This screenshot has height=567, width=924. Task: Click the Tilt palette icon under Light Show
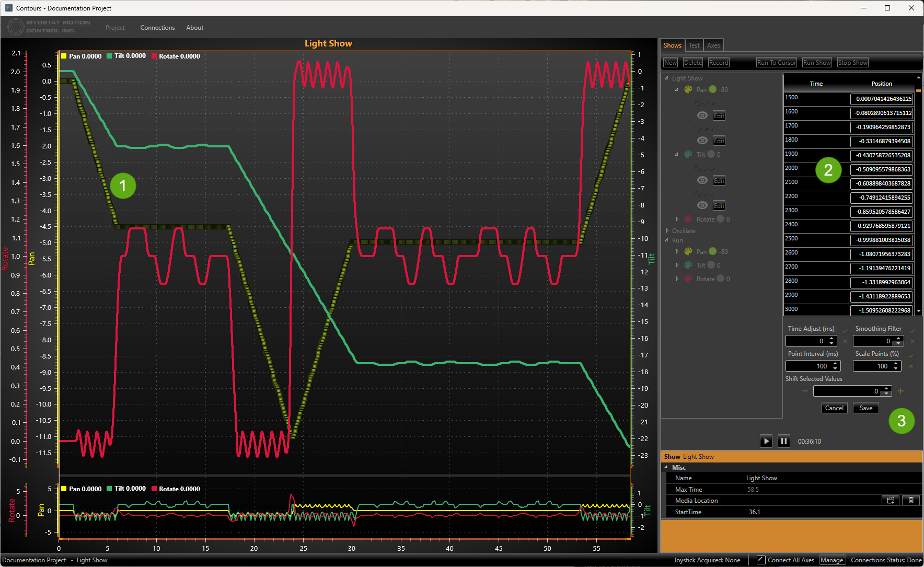click(688, 154)
